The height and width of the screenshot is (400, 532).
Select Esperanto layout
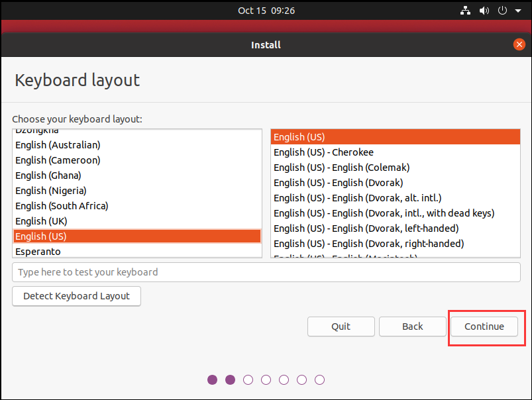(137, 252)
